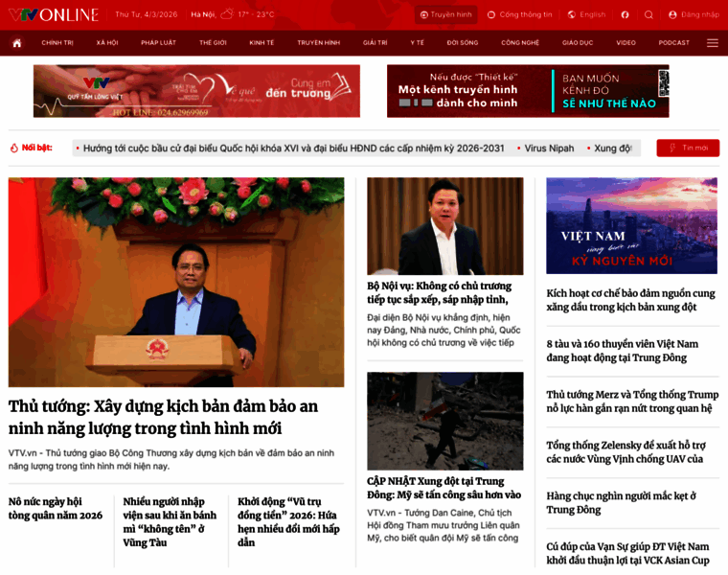Image resolution: width=728 pixels, height=575 pixels.
Task: Click the Tin mới button
Action: coord(688,148)
